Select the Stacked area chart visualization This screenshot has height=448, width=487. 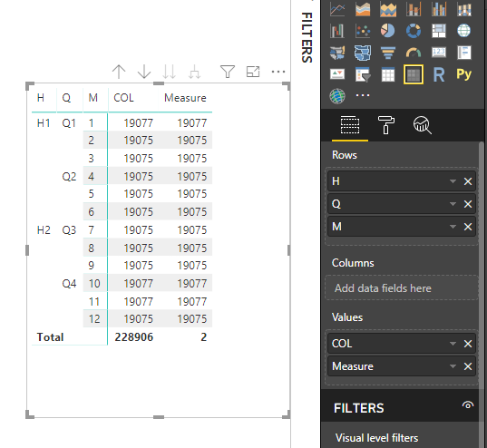(x=388, y=9)
